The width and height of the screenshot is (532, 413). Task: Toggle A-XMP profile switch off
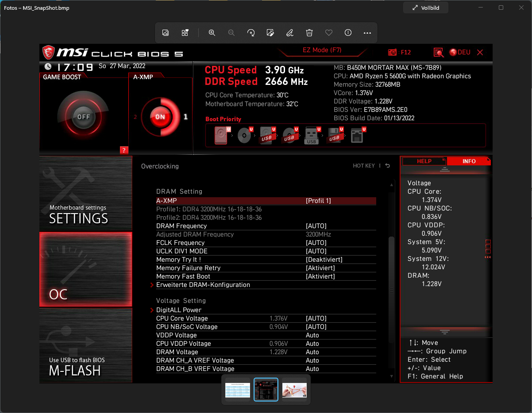[x=160, y=117]
